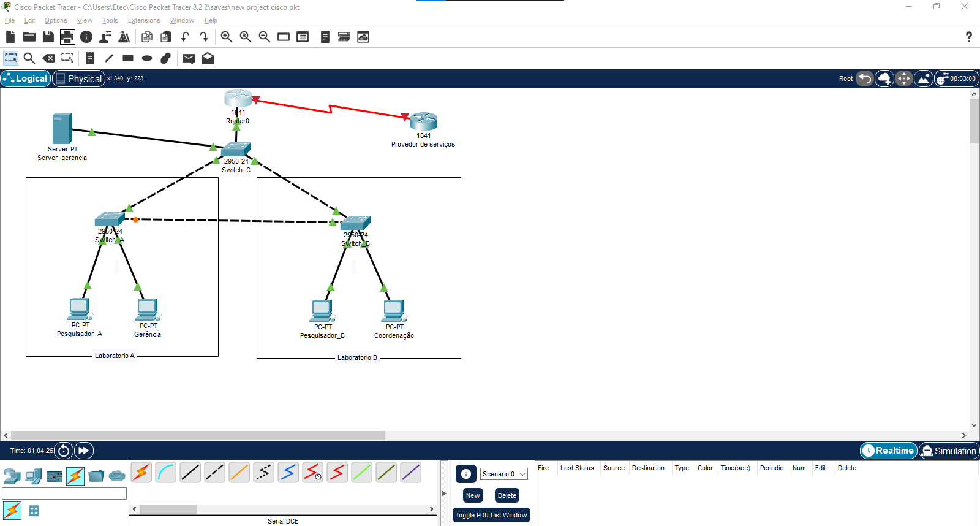Click the Print toolbar icon
The image size is (980, 526).
coord(67,37)
